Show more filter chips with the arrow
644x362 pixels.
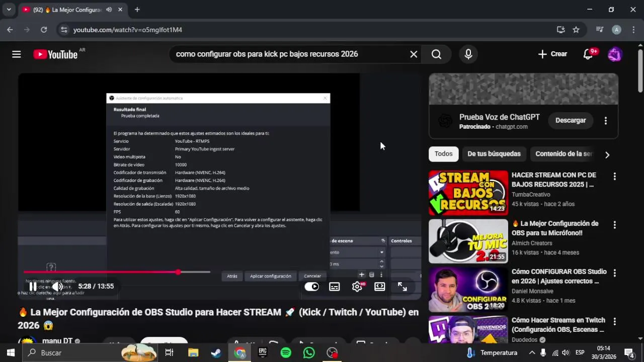tap(607, 155)
